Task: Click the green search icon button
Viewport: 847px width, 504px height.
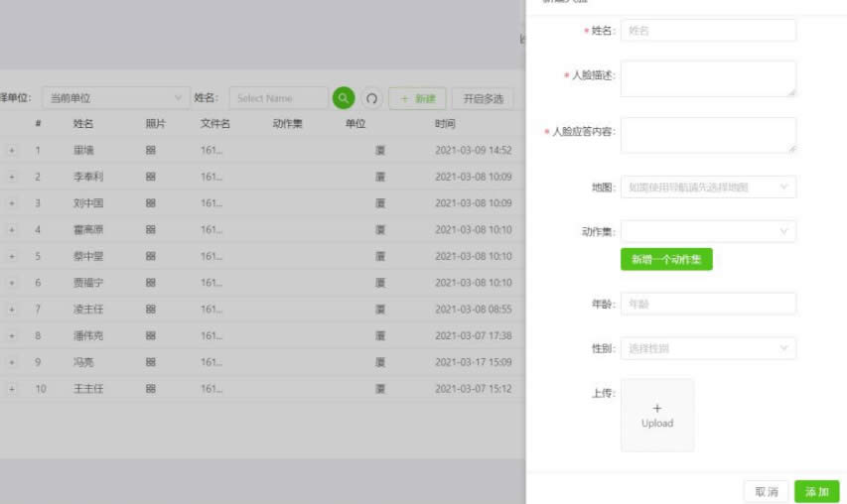Action: click(343, 98)
